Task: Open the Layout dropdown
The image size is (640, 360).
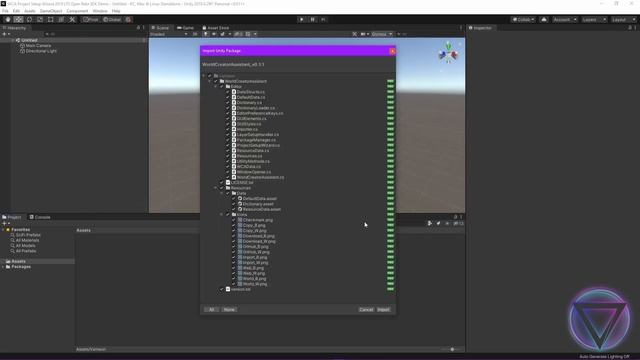Action: coord(623,20)
